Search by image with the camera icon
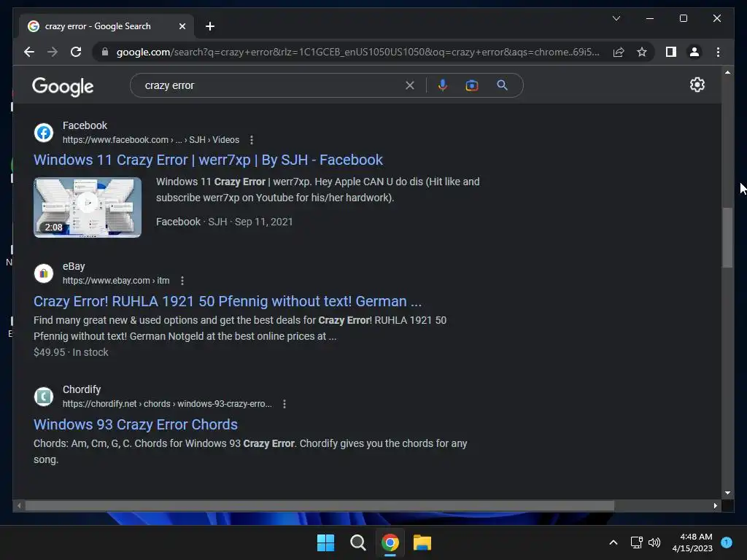The width and height of the screenshot is (747, 560). (472, 85)
